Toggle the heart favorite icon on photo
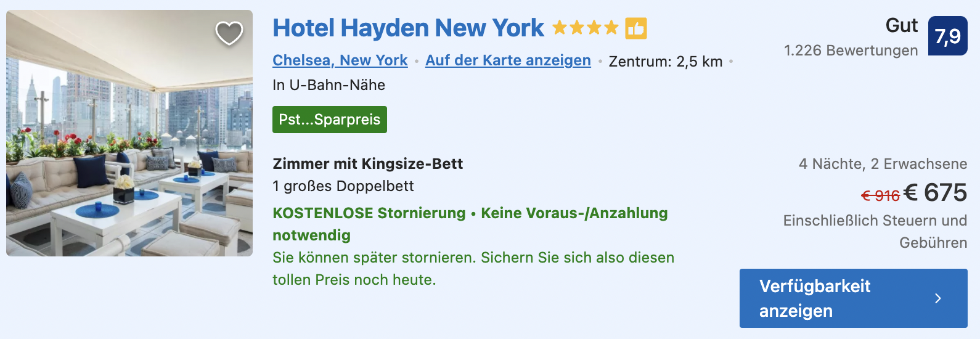 click(x=229, y=33)
